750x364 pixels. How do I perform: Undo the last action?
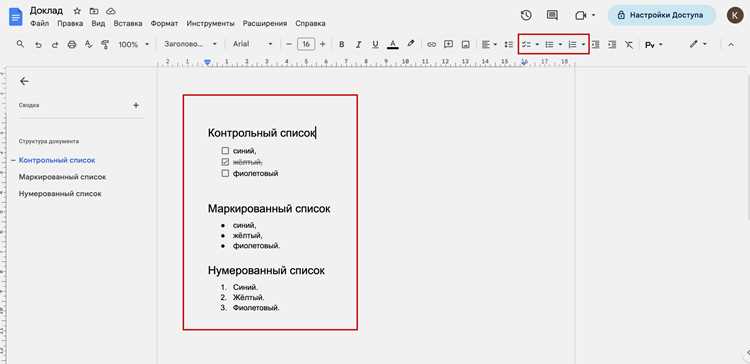[38, 44]
